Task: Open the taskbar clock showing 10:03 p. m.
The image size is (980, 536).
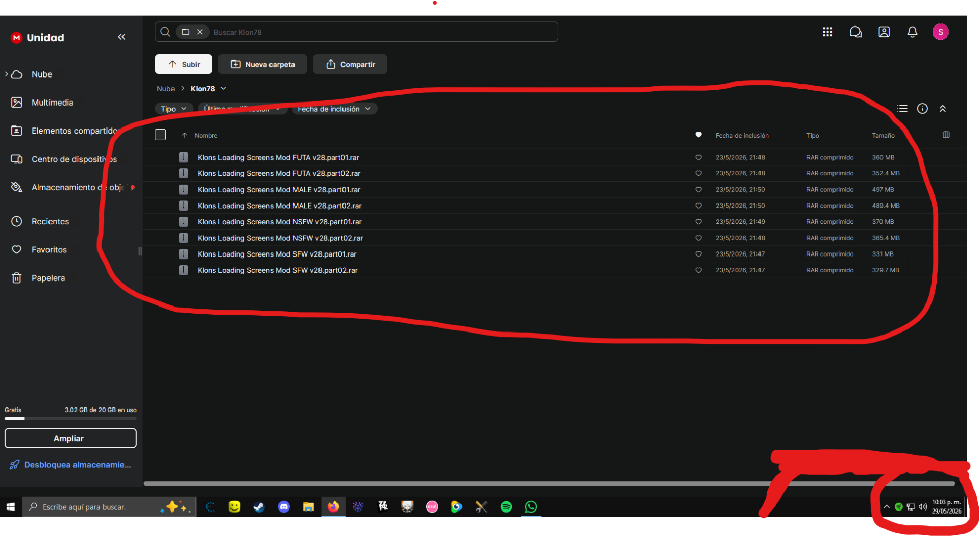Action: click(946, 506)
